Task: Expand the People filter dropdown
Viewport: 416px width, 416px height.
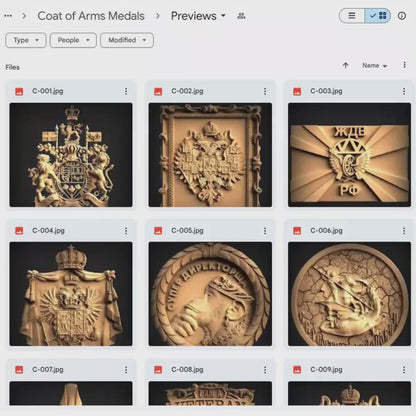Action: point(73,40)
